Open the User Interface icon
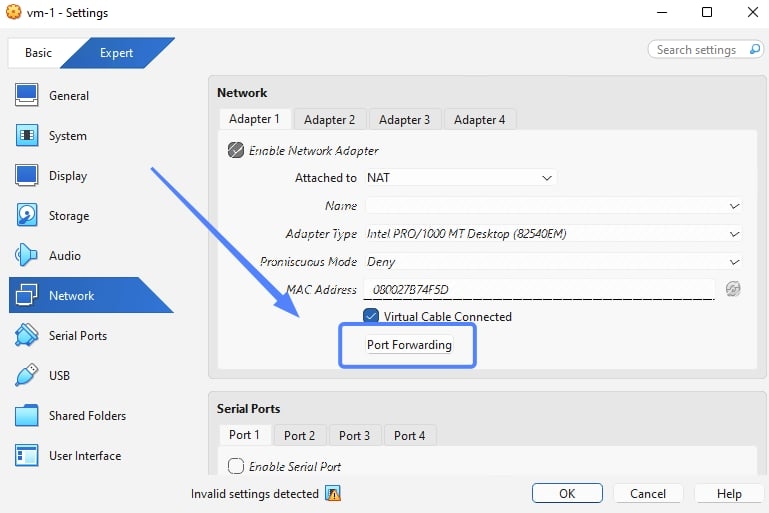 pyautogui.click(x=26, y=455)
